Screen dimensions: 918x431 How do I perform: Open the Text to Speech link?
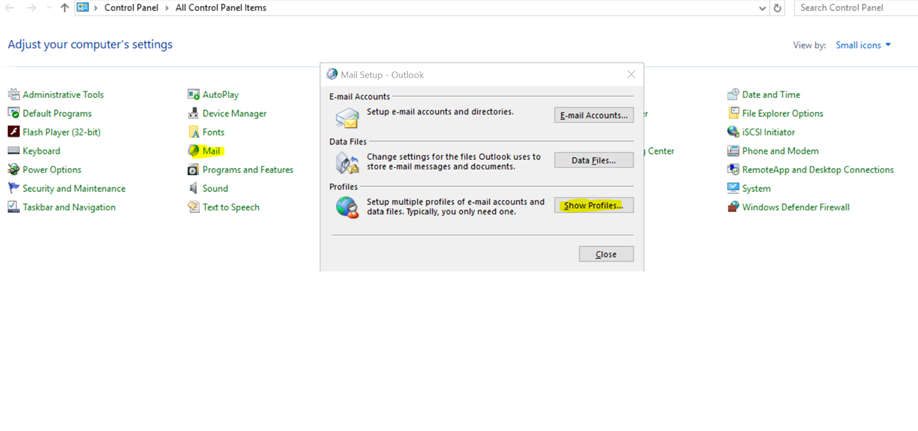(x=231, y=207)
